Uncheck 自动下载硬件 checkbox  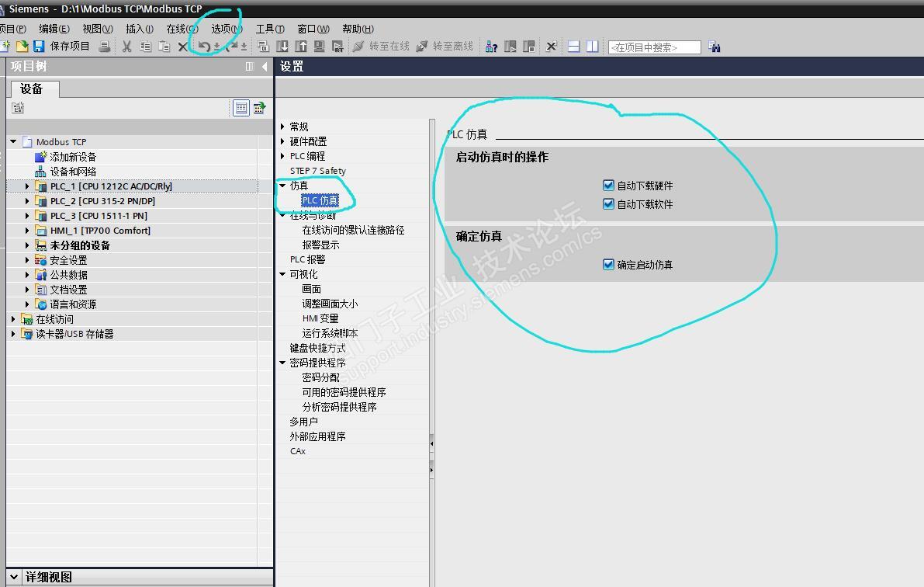point(609,186)
